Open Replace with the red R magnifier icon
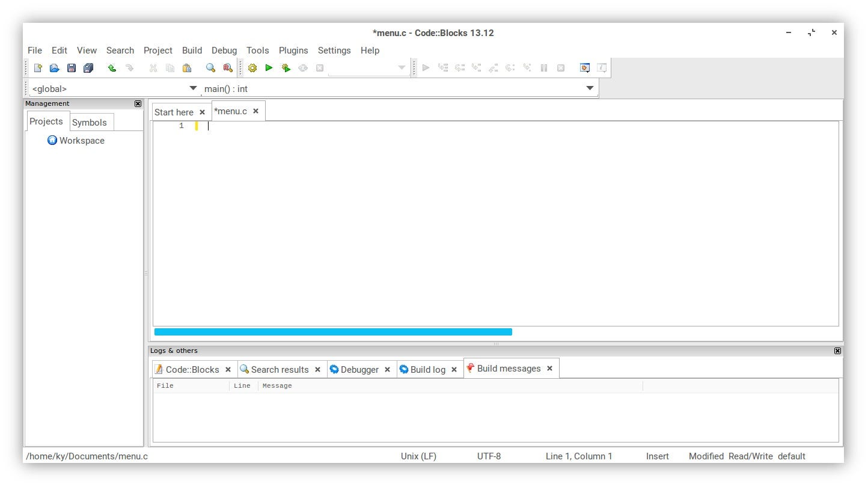The height and width of the screenshot is (487, 868). pyautogui.click(x=228, y=68)
